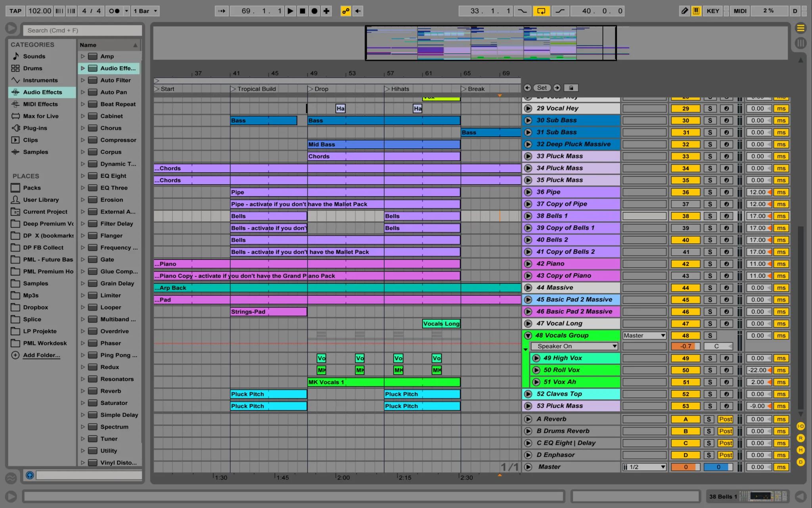Toggle the Follow playback icon
The image size is (812, 508).
point(222,11)
